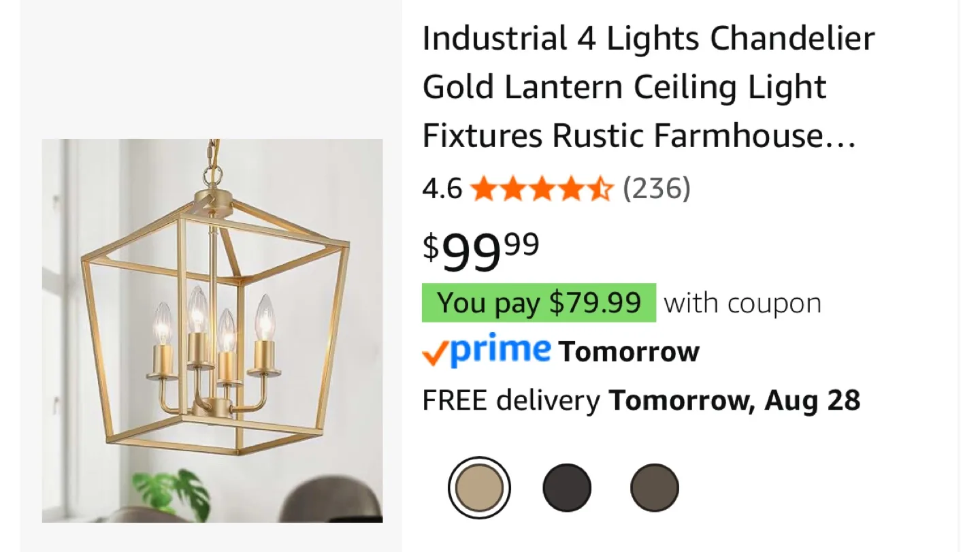Choose the black color swatch
Screen dimensions: 980x552
coord(567,488)
